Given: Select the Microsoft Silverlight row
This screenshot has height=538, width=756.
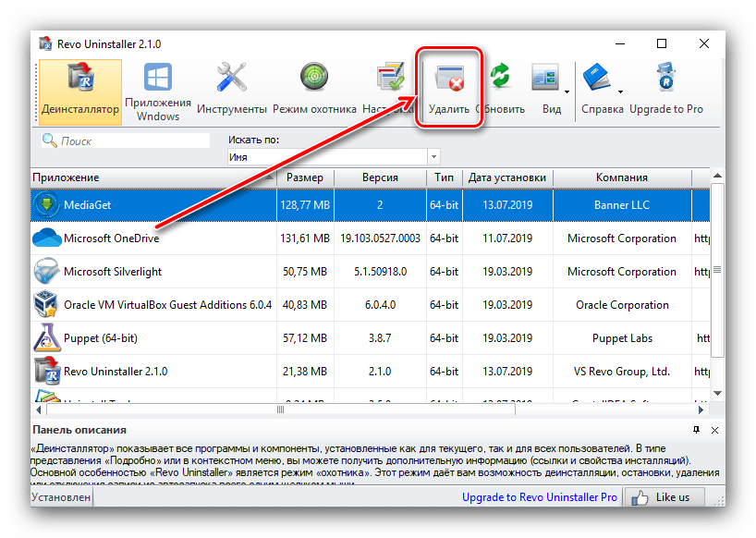Looking at the screenshot, I should (x=371, y=272).
